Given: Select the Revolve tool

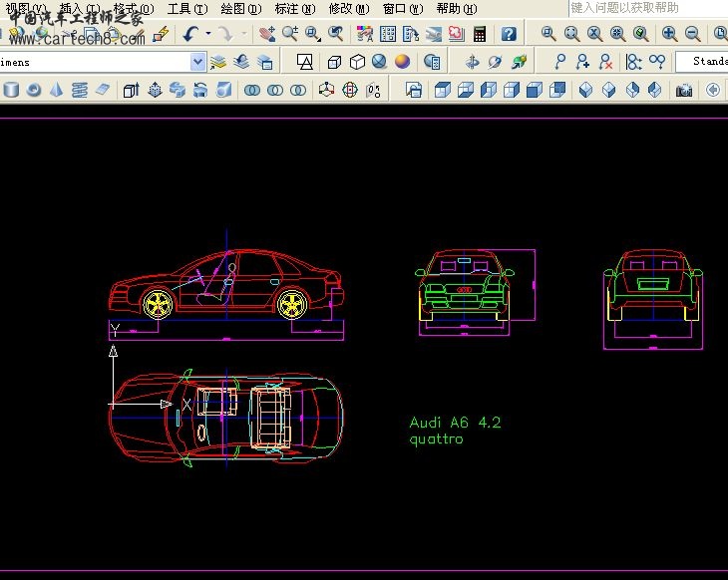Looking at the screenshot, I should click(200, 90).
